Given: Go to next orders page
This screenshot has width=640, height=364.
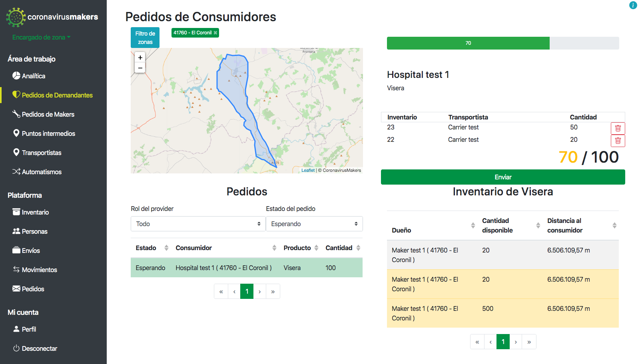Looking at the screenshot, I should coord(260,291).
